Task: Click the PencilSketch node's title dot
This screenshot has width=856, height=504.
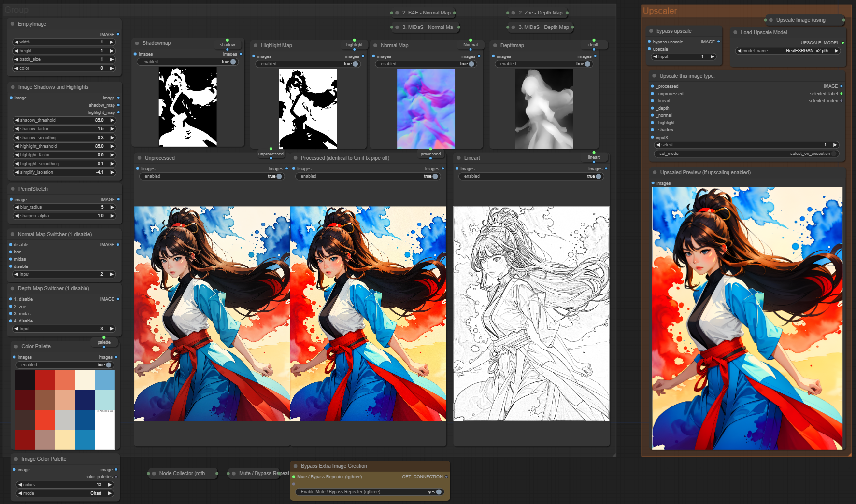Action: tap(13, 189)
